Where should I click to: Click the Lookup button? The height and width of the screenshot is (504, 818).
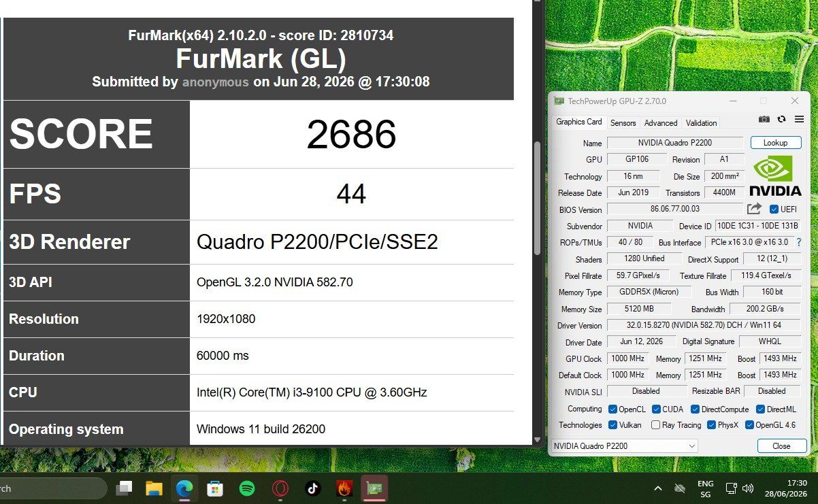pyautogui.click(x=776, y=143)
